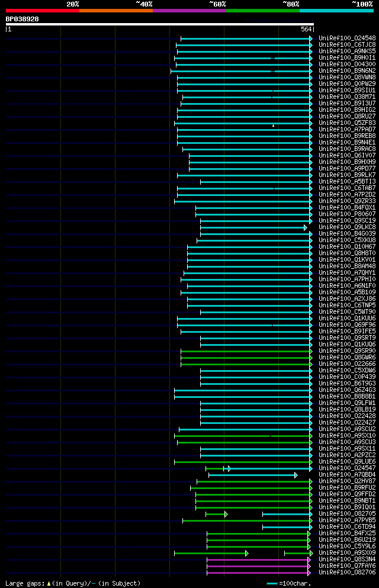Screen dimensions: 379x588
Task: Select label UniRef100_A5BTI3
Action: click(347, 182)
